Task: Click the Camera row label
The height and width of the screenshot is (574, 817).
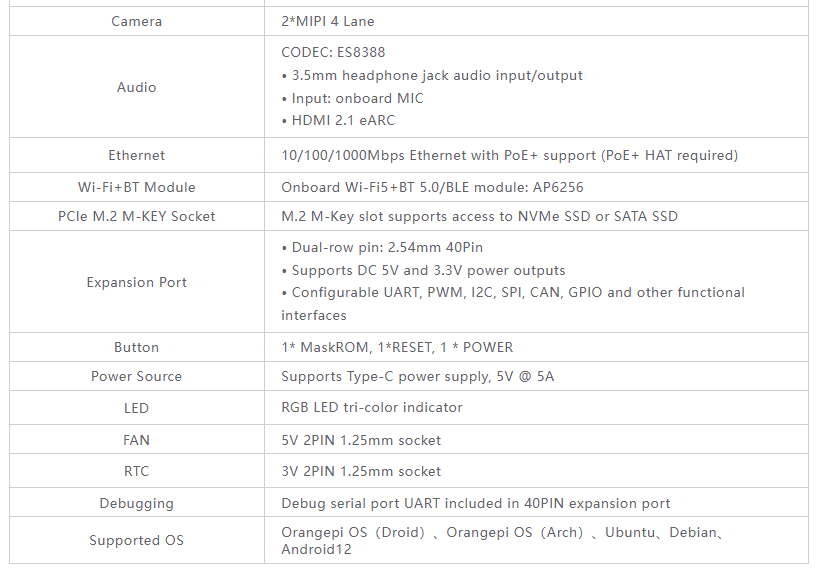Action: [x=137, y=21]
